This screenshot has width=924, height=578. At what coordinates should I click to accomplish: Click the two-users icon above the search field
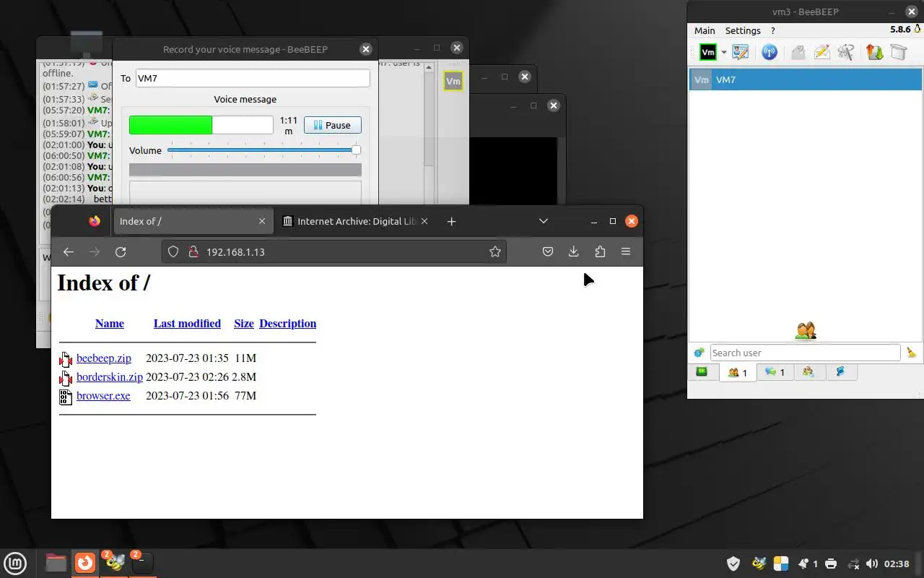[806, 331]
